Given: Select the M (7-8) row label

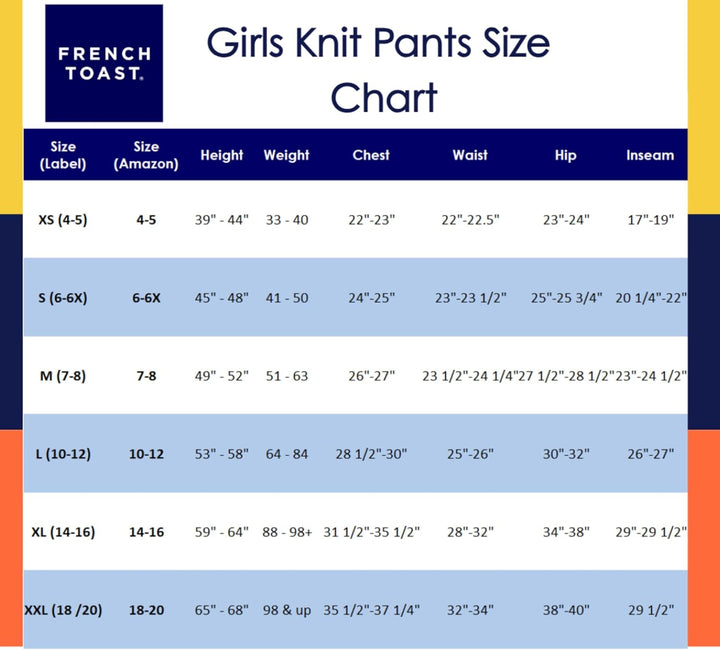Looking at the screenshot, I should [62, 375].
